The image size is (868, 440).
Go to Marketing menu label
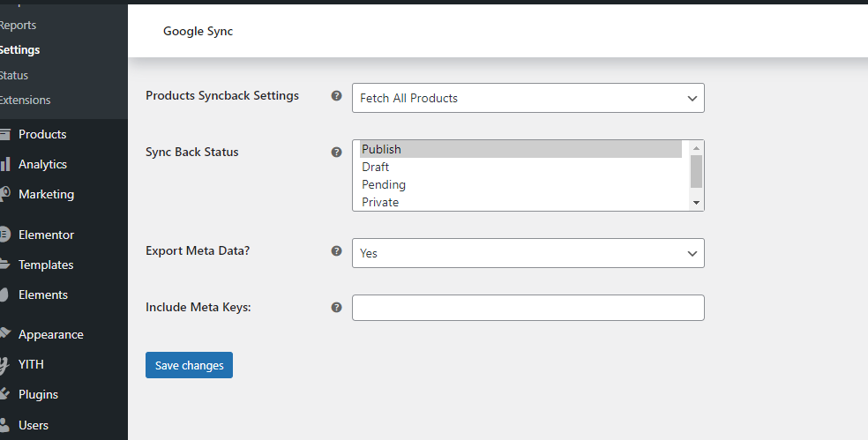tap(47, 194)
